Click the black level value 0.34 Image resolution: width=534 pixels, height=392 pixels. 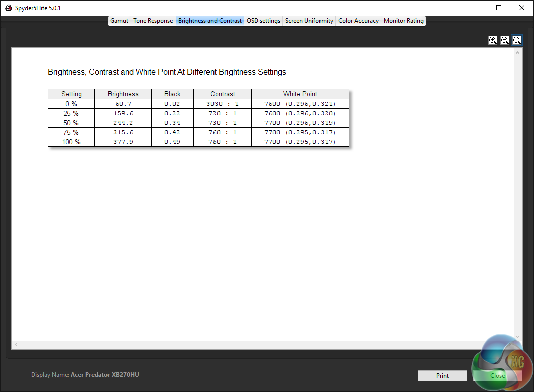point(172,123)
